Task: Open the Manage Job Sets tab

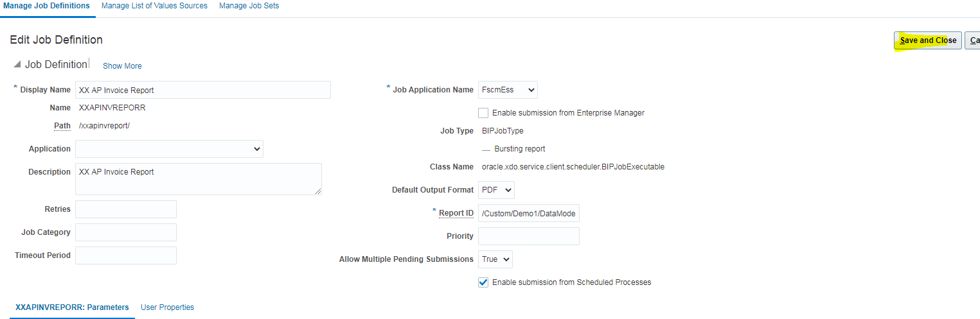Action: 249,6
